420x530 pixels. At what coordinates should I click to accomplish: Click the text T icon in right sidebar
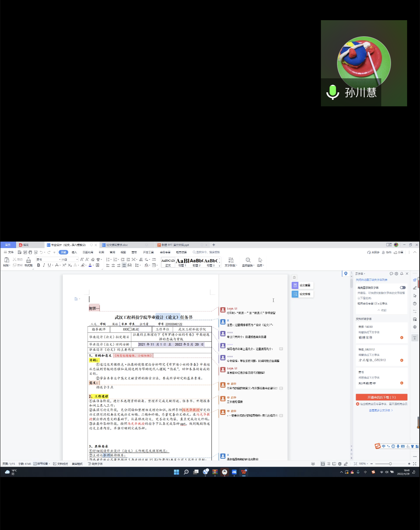click(x=415, y=338)
